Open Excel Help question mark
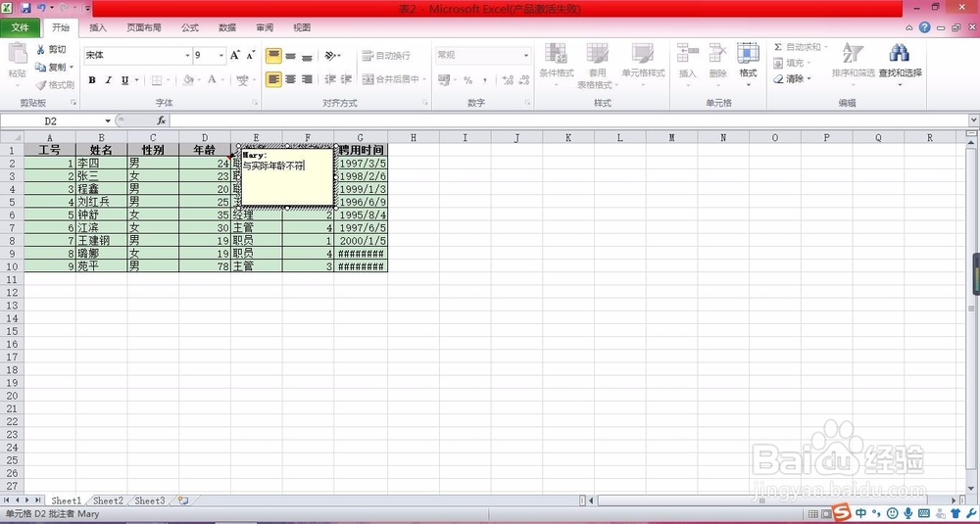This screenshot has width=980, height=524. [x=925, y=27]
